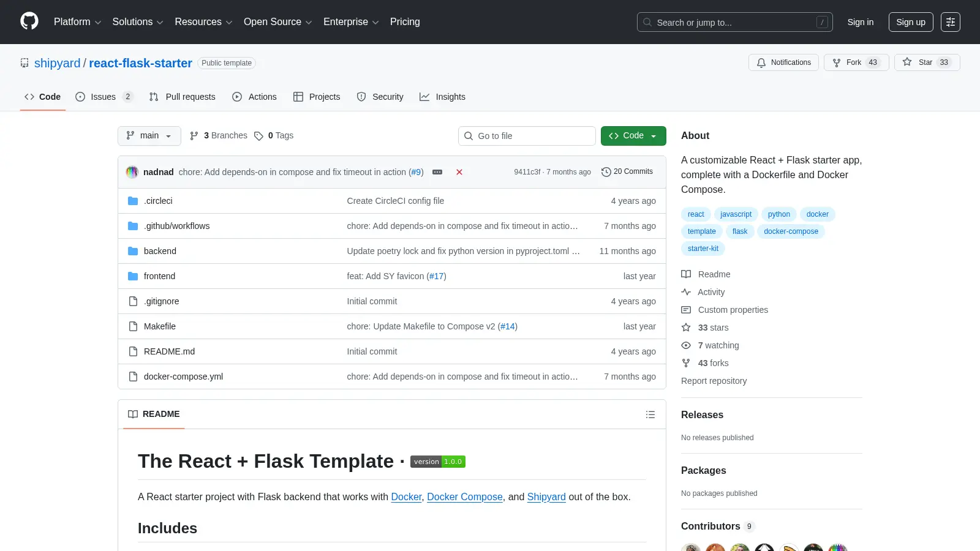Open the Releases heading link
This screenshot has width=980, height=551.
point(702,415)
